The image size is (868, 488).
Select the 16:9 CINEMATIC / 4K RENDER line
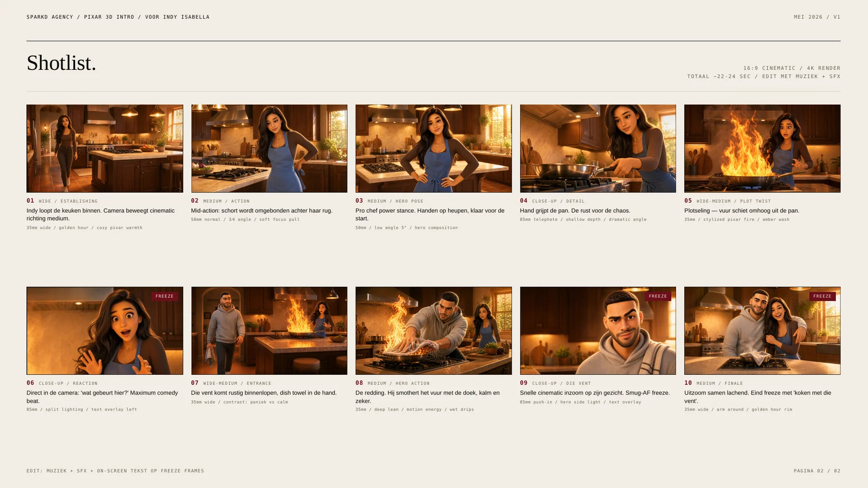792,68
